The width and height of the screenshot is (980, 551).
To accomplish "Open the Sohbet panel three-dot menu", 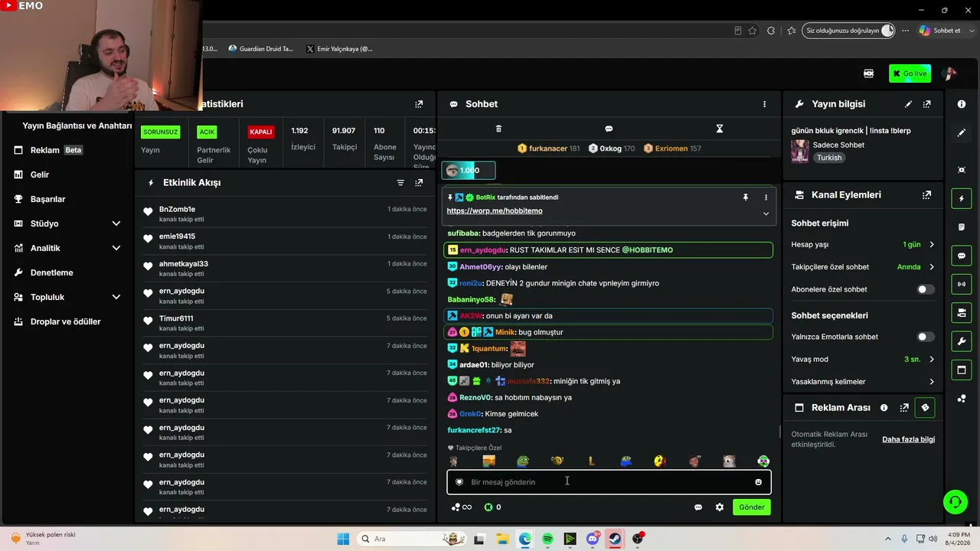I will coord(764,104).
